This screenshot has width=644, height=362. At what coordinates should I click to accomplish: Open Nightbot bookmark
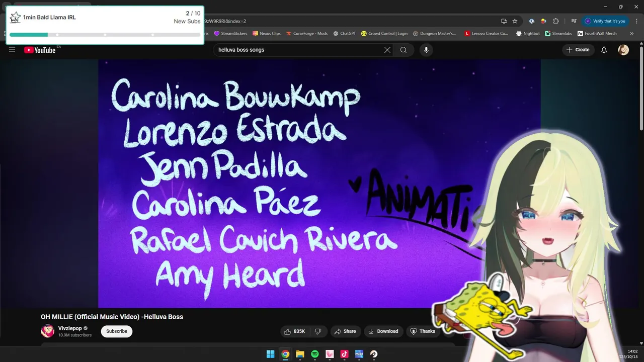pos(528,34)
